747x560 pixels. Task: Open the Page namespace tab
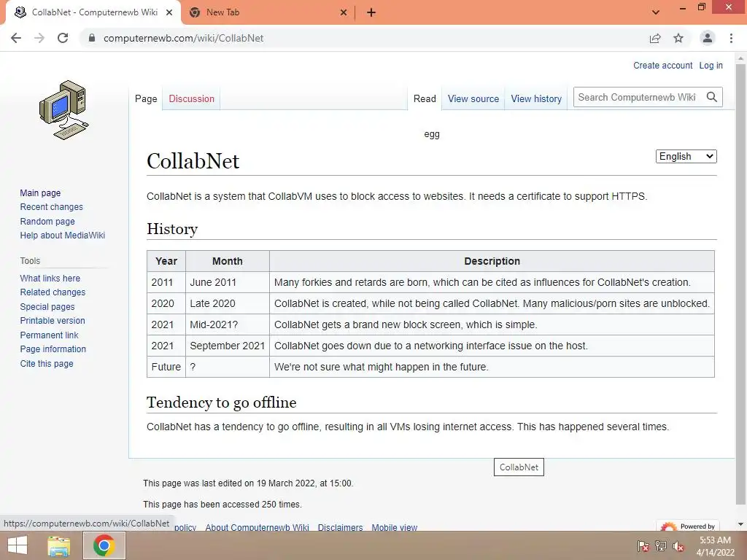[x=146, y=98]
